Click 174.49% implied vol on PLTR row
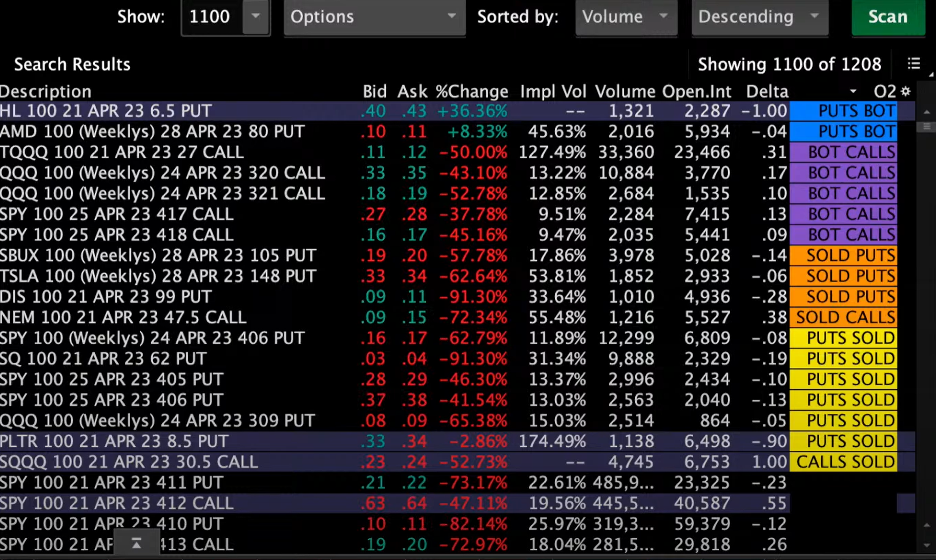The image size is (936, 560). pos(552,441)
